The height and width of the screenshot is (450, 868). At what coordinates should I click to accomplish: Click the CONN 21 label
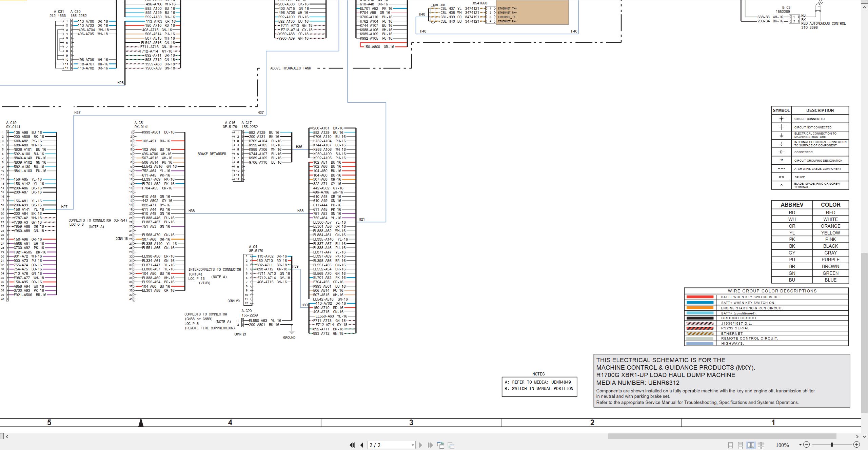click(x=240, y=334)
